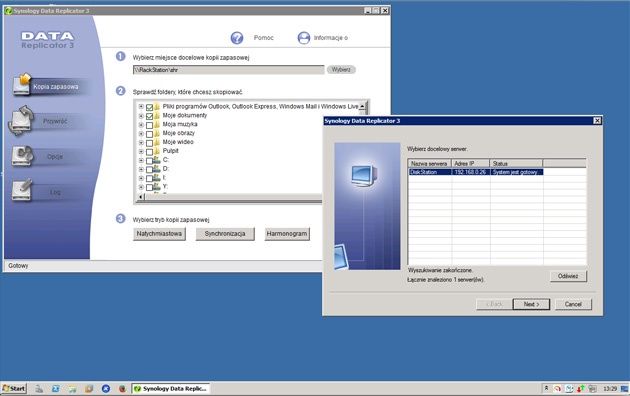This screenshot has height=396, width=630.
Task: Click the first quick launch icon beside Start
Action: coord(39,389)
